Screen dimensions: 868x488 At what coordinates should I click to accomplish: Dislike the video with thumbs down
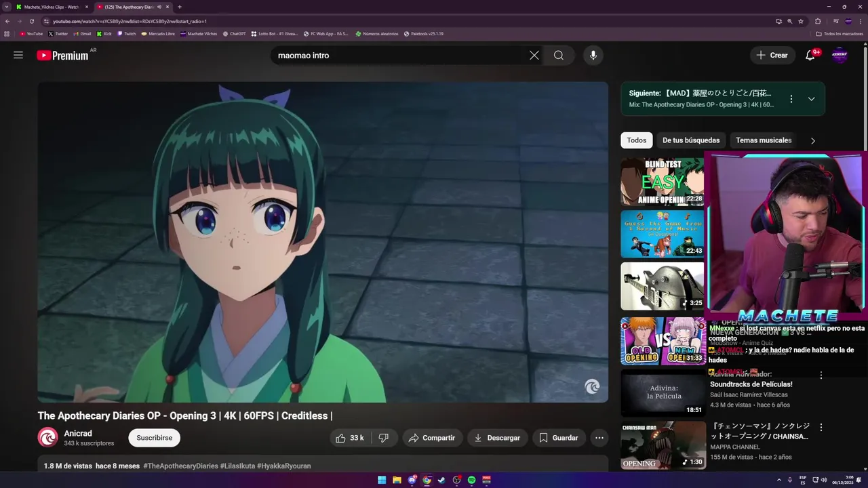[x=384, y=438]
